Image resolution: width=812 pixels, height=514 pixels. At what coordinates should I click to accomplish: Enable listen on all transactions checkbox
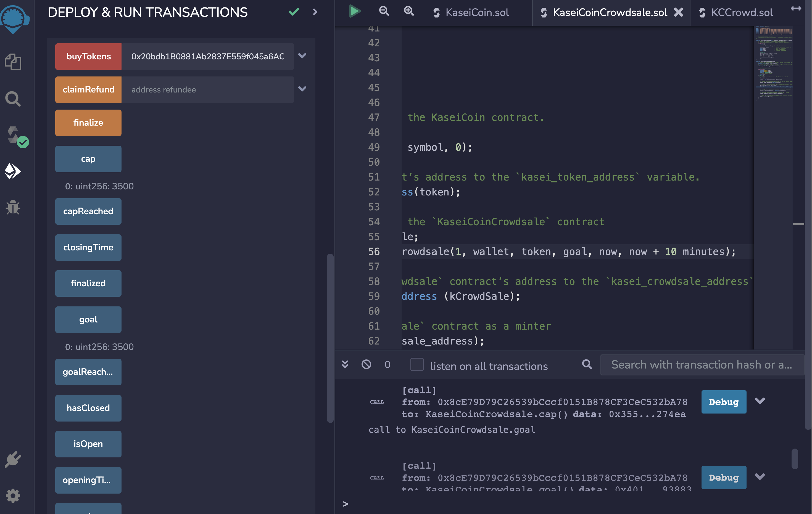click(417, 365)
